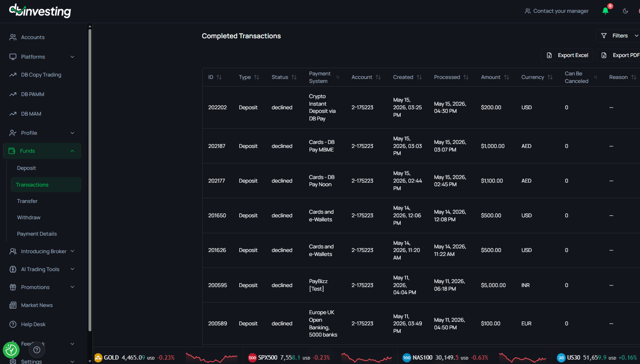Click the $5,000.00 amount cell
Image resolution: width=640 pixels, height=364 pixels.
493,285
